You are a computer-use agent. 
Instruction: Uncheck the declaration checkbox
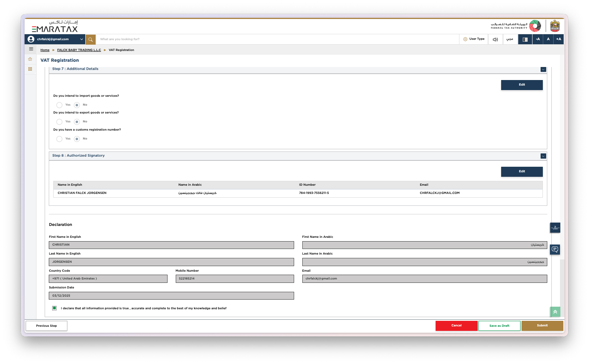[54, 308]
